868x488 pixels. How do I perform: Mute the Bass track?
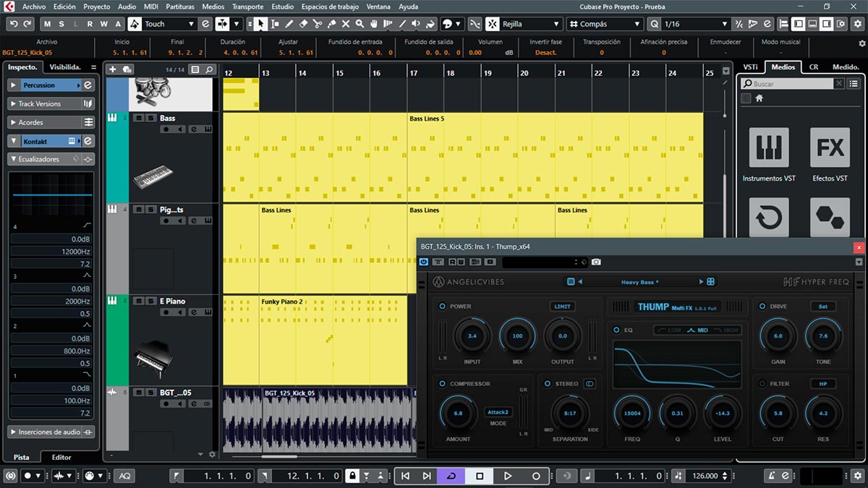tap(139, 118)
